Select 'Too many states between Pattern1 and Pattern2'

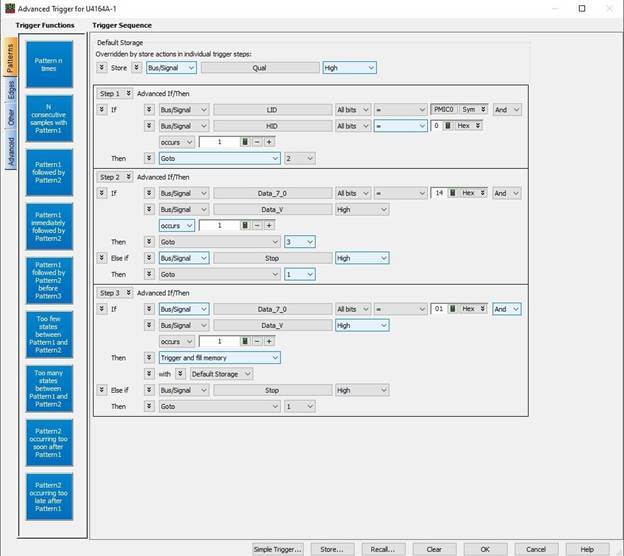[49, 388]
